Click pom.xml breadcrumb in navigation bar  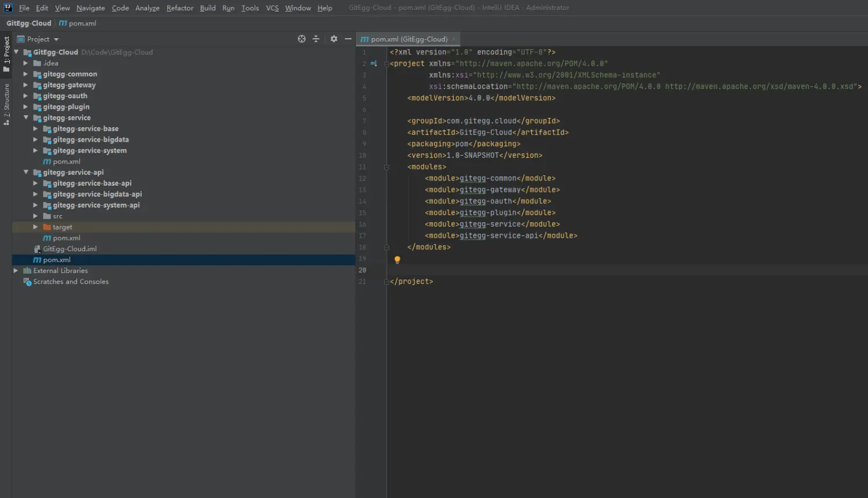(x=82, y=23)
